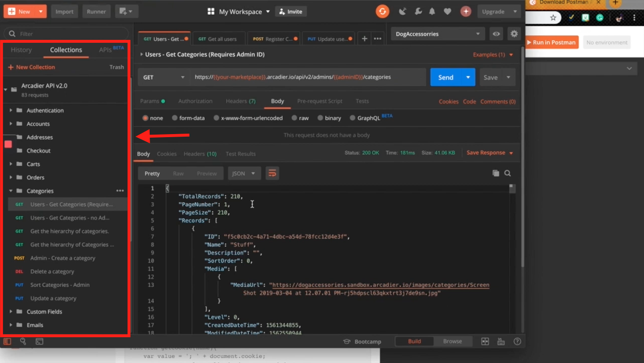Show the Raw response view
Screen dimensions: 644x363
[x=178, y=173]
